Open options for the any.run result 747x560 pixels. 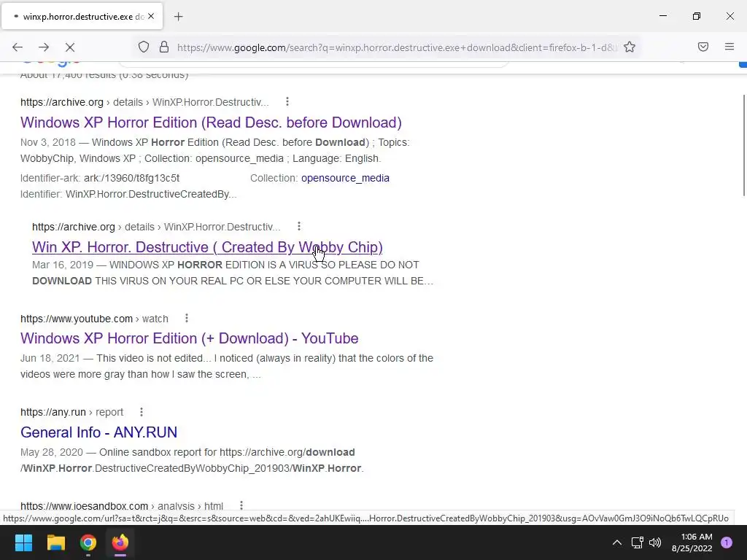coord(142,411)
